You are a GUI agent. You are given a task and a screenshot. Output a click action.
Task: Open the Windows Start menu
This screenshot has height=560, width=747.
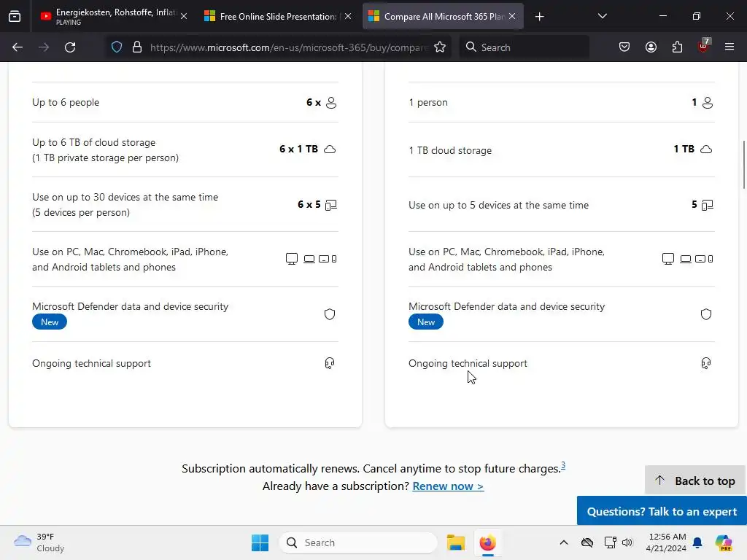(x=260, y=542)
